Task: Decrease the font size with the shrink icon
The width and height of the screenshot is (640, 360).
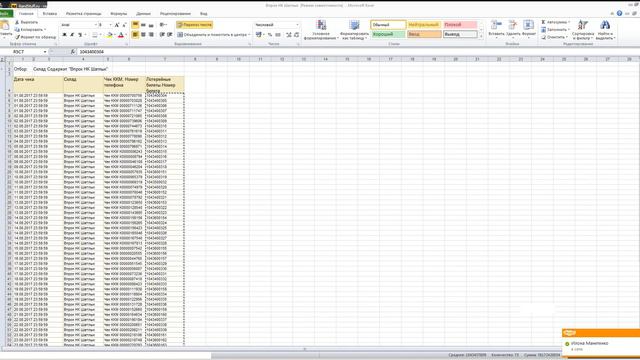Action: pyautogui.click(x=124, y=25)
